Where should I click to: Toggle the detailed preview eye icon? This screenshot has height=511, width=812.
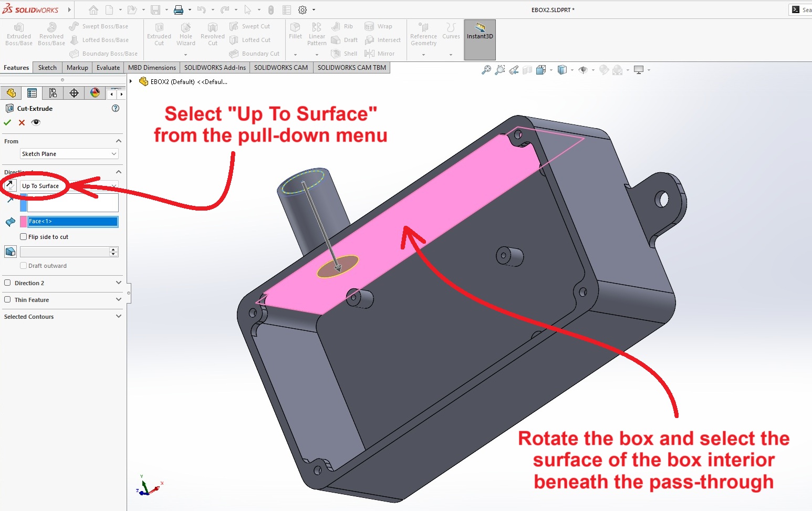point(36,122)
